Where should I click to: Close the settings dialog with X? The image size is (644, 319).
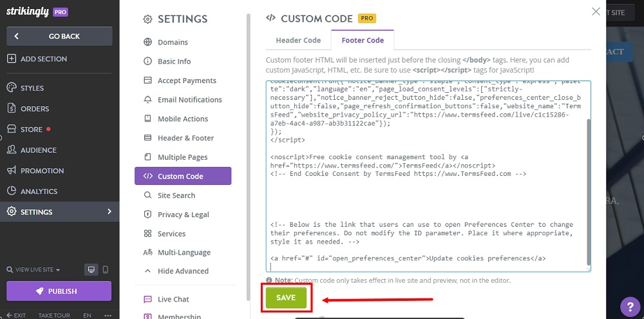[x=596, y=12]
